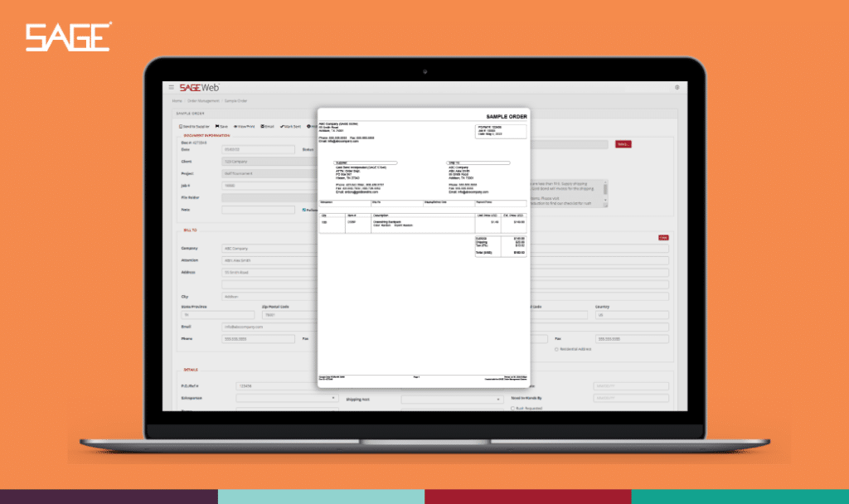Navigate to Order Management breadcrumb
Viewport: 849px width, 504px height.
[204, 100]
